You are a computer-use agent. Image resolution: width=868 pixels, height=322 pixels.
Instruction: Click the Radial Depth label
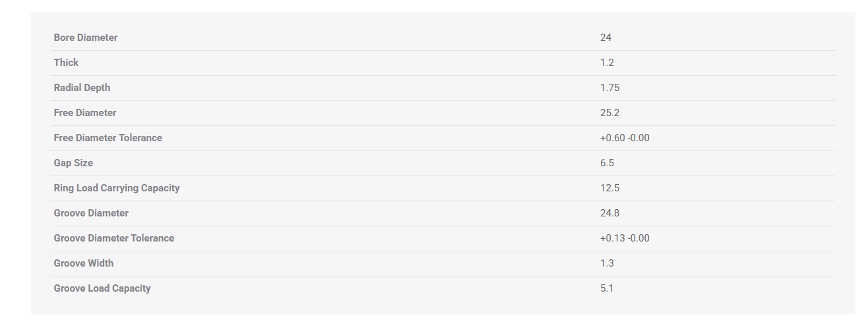click(82, 88)
